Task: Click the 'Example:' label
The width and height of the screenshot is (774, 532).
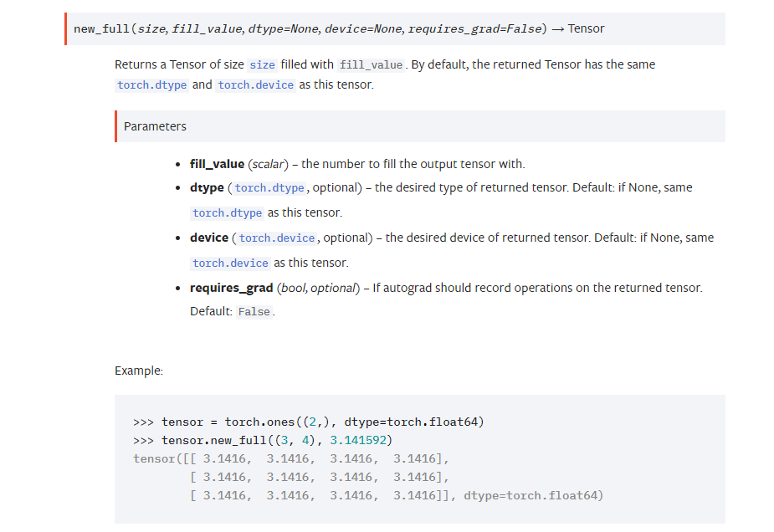Action: click(139, 371)
